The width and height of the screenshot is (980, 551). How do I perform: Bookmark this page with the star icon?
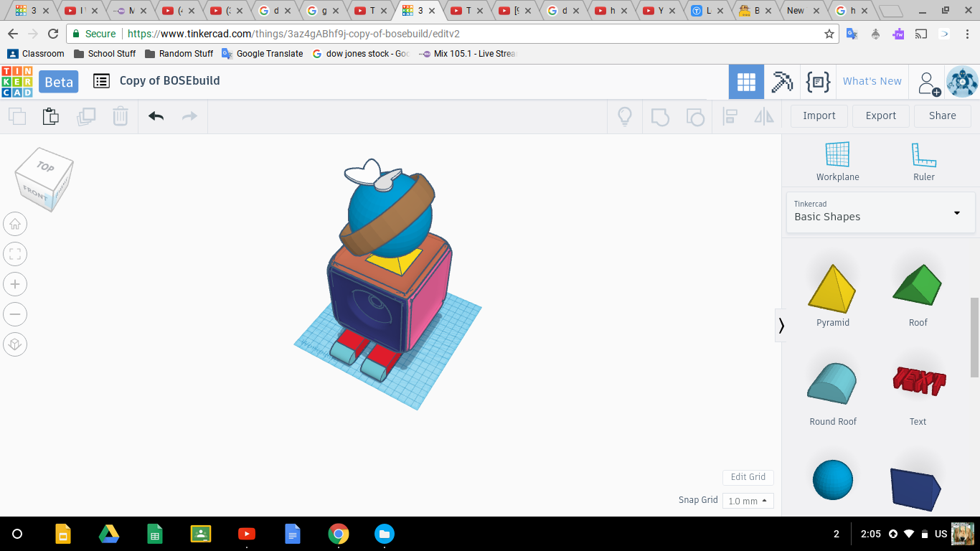829,34
